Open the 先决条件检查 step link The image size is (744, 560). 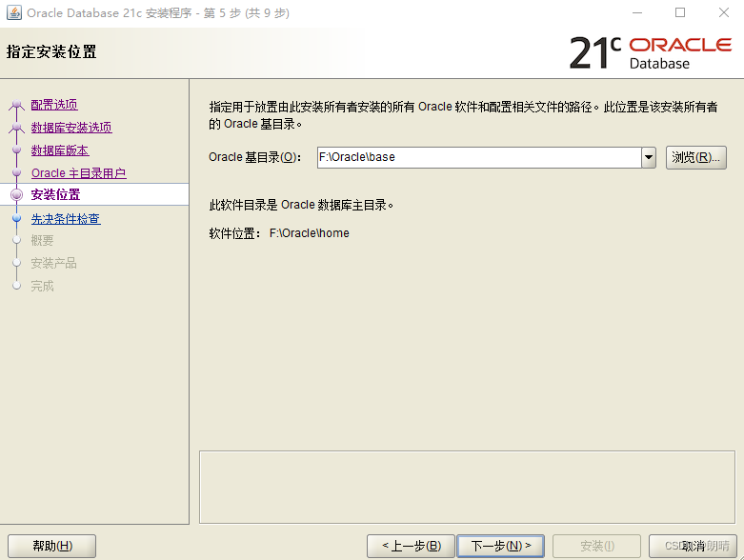(x=66, y=219)
